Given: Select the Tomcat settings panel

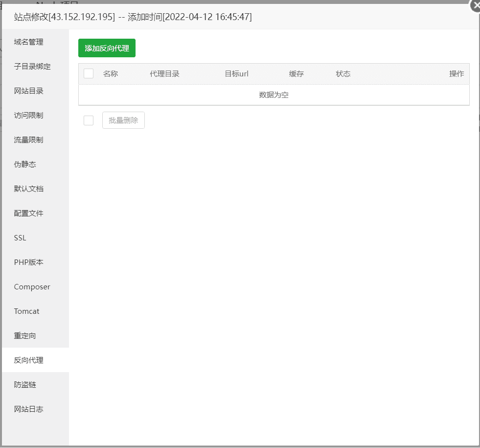Looking at the screenshot, I should [x=25, y=311].
